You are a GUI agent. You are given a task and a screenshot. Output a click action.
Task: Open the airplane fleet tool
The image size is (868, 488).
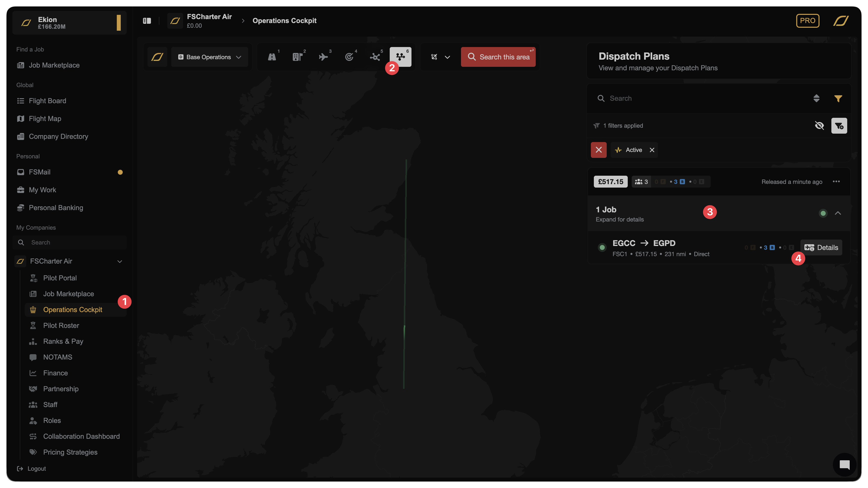point(323,57)
